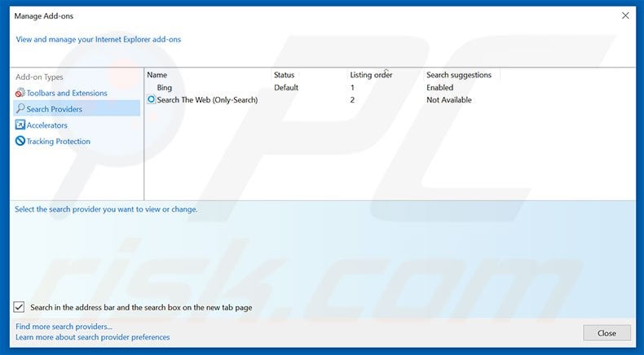Click the Search Providers magnifier icon
This screenshot has width=644, height=355.
pos(20,109)
